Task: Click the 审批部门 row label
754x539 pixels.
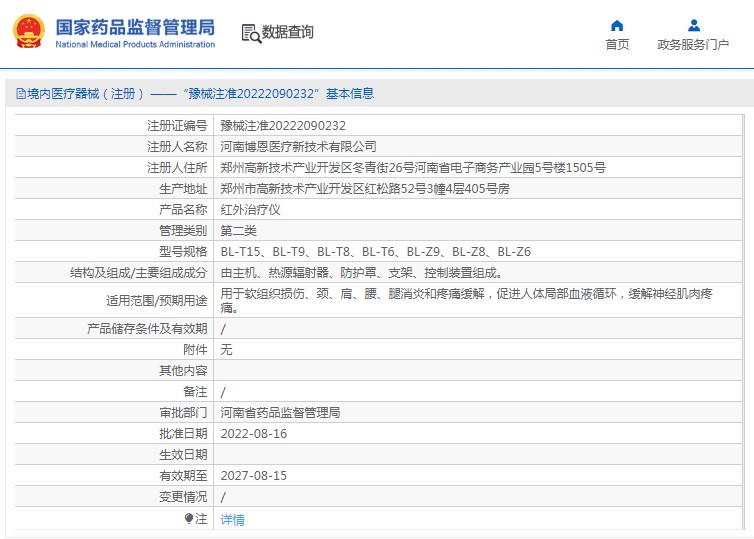Action: 183,413
